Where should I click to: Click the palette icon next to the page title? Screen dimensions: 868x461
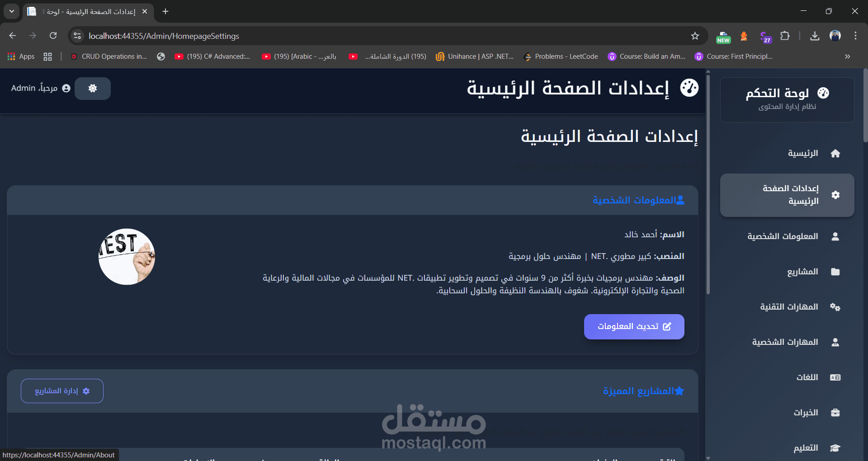[689, 88]
